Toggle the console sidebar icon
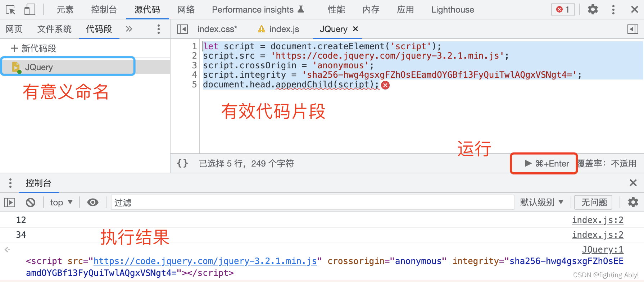The image size is (644, 282). pos(10,203)
